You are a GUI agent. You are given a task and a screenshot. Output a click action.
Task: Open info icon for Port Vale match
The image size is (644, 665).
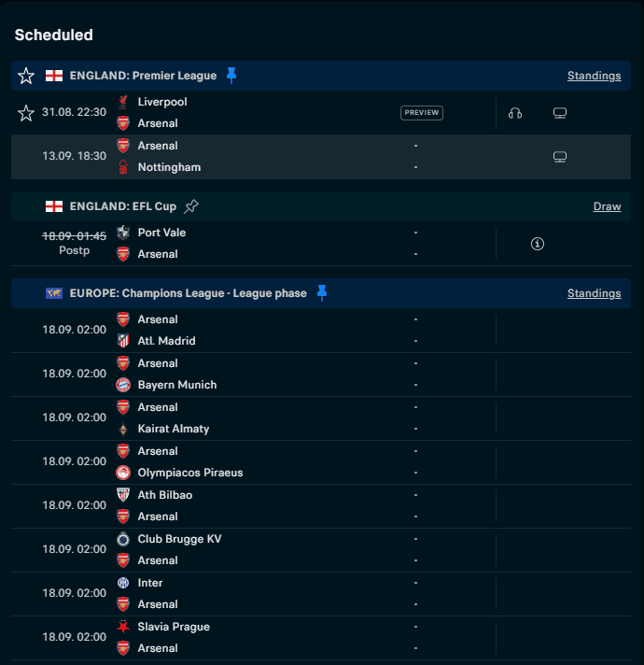coord(538,244)
